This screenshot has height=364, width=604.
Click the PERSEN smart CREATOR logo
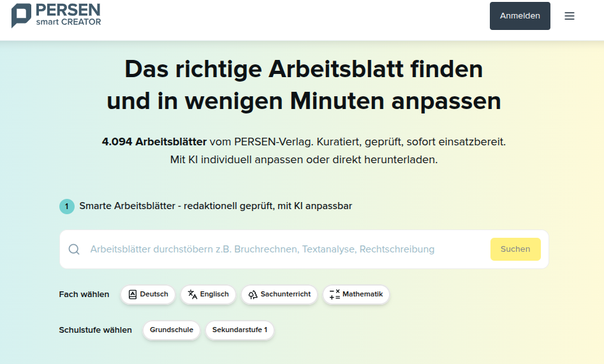56,16
